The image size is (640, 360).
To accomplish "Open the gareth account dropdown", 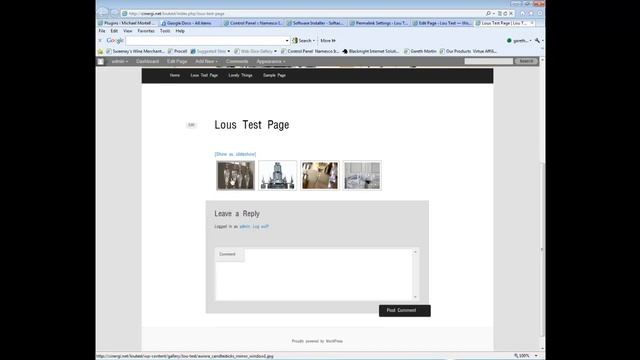I will pos(519,40).
